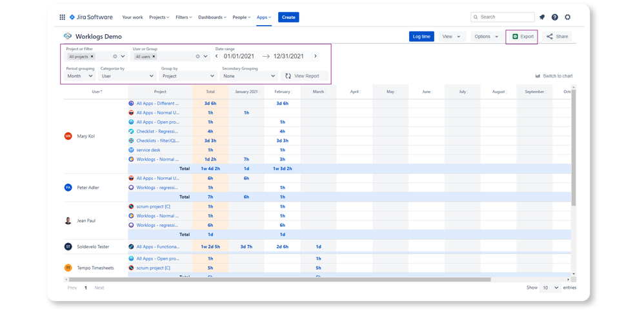Remove the All projects filter tag
This screenshot has height=312, width=644.
92,57
